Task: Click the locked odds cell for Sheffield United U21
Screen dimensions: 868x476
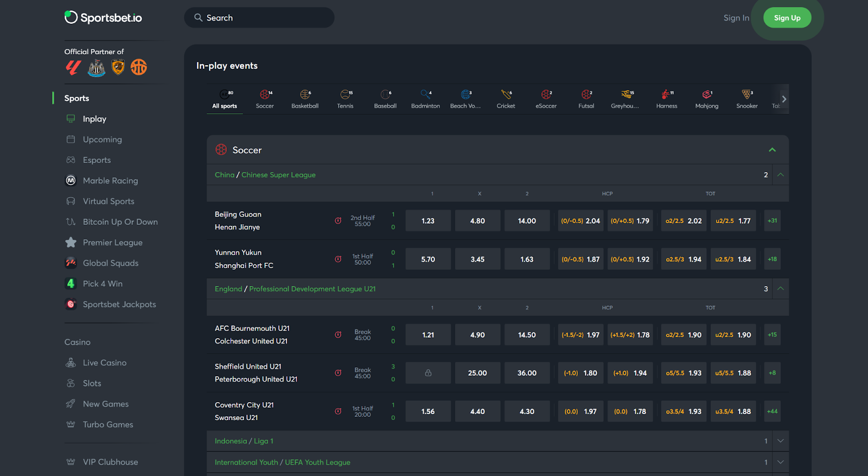Action: point(428,373)
